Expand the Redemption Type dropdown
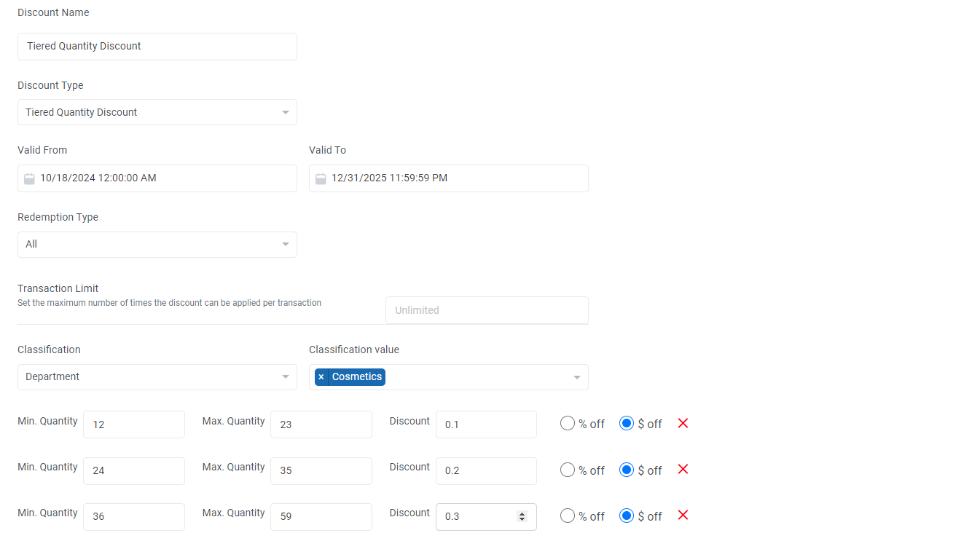 pos(157,245)
